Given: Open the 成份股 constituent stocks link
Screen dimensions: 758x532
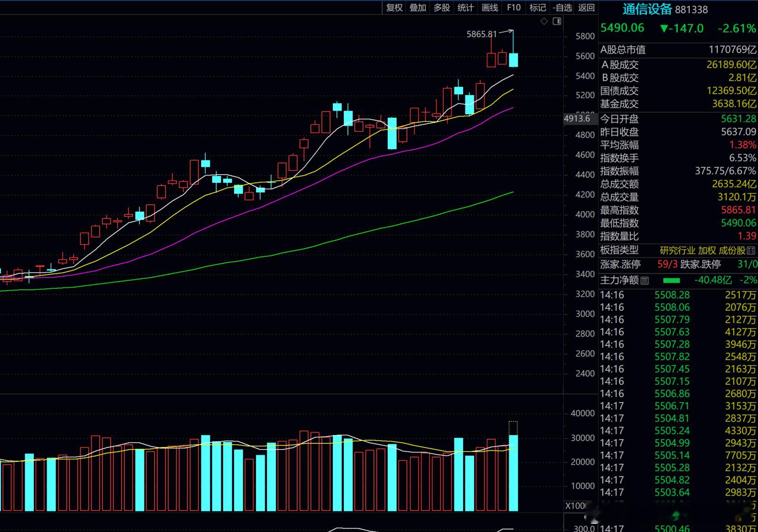Looking at the screenshot, I should 732,250.
